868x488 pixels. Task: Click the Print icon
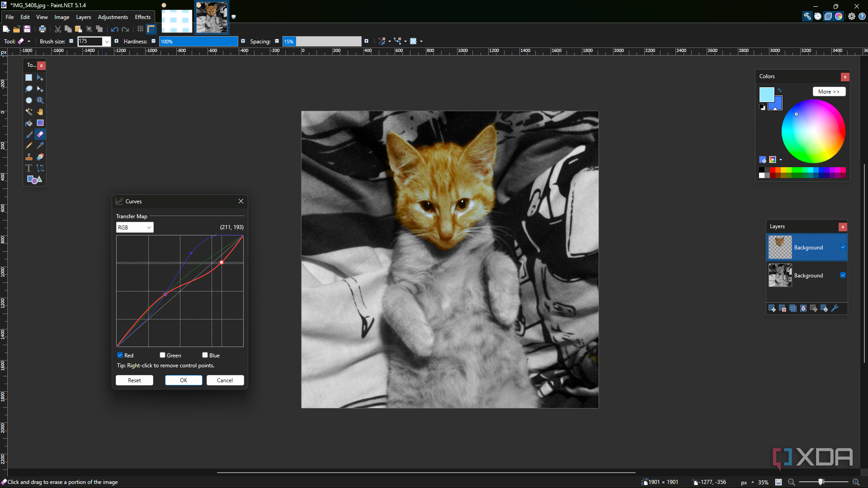coord(42,29)
